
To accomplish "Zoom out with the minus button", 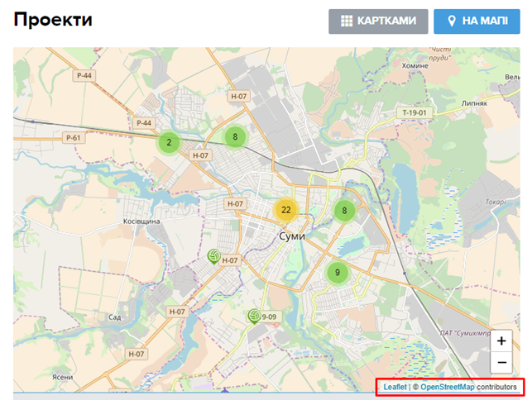I will [501, 362].
